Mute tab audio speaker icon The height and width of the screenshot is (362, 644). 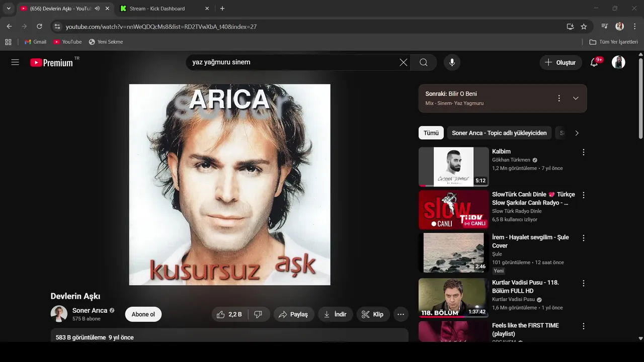[97, 9]
